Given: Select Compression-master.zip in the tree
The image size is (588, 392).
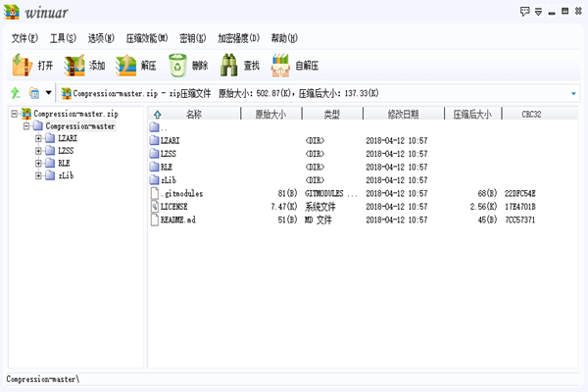Looking at the screenshot, I should (x=75, y=114).
